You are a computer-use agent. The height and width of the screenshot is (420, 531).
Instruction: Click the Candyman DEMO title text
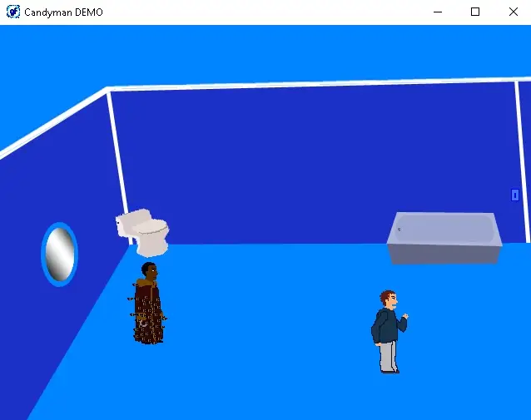(63, 12)
